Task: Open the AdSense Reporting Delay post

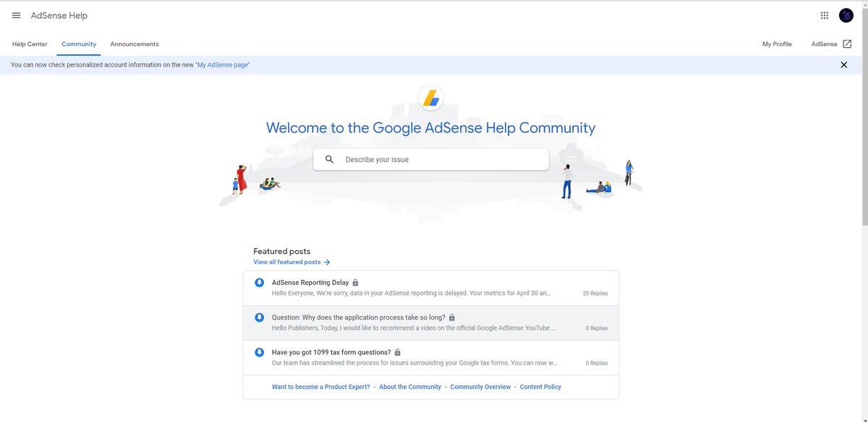Action: [x=310, y=283]
